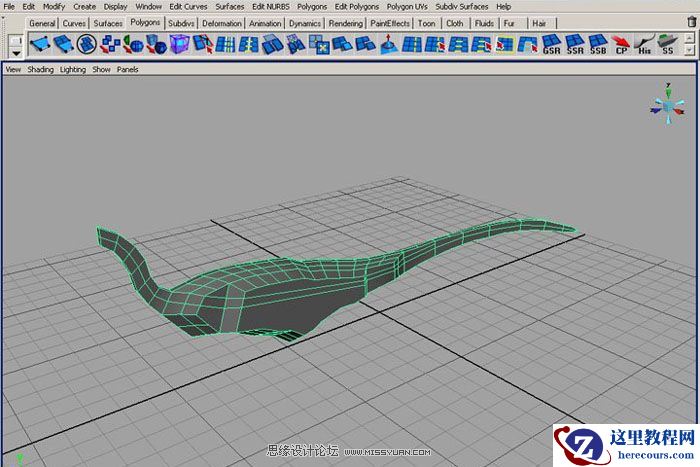Switch to the General shelf tab
Viewport: 700px width, 467px height.
42,23
